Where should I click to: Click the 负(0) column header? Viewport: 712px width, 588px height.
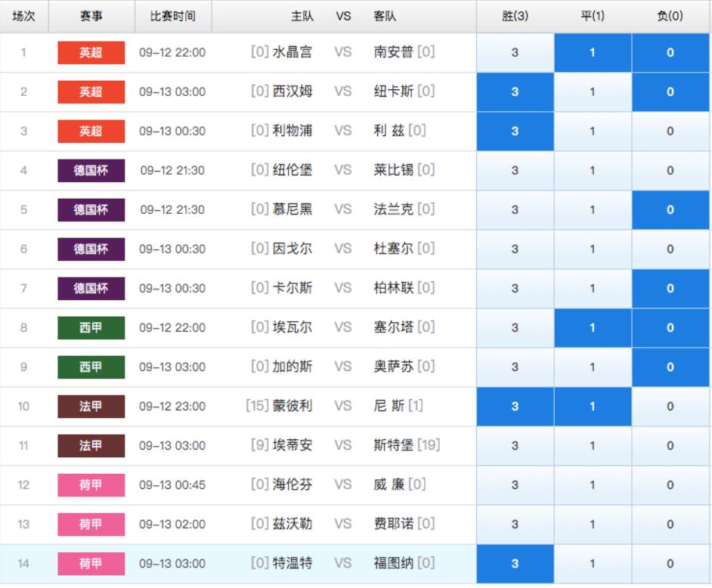point(670,17)
